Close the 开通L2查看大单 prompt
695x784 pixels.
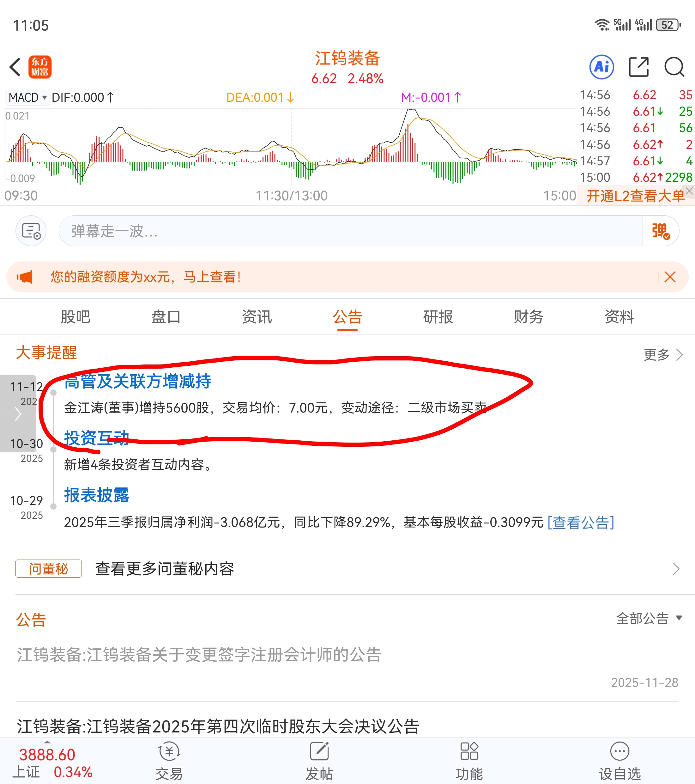(689, 191)
